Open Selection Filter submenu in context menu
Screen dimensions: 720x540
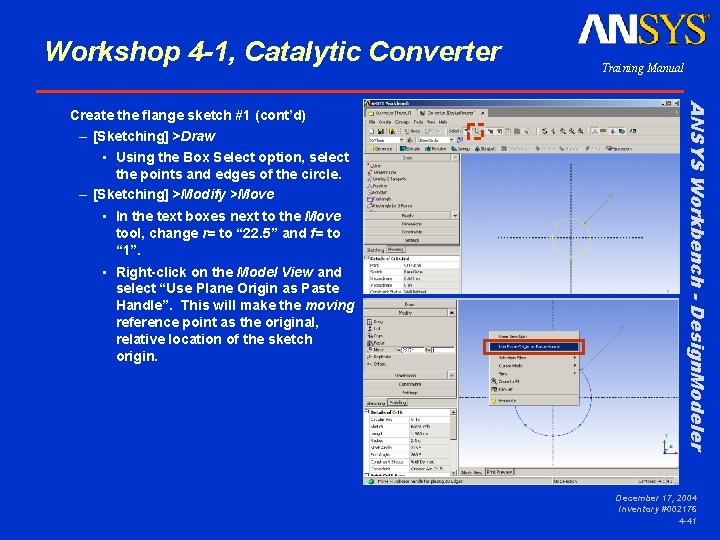(x=534, y=357)
